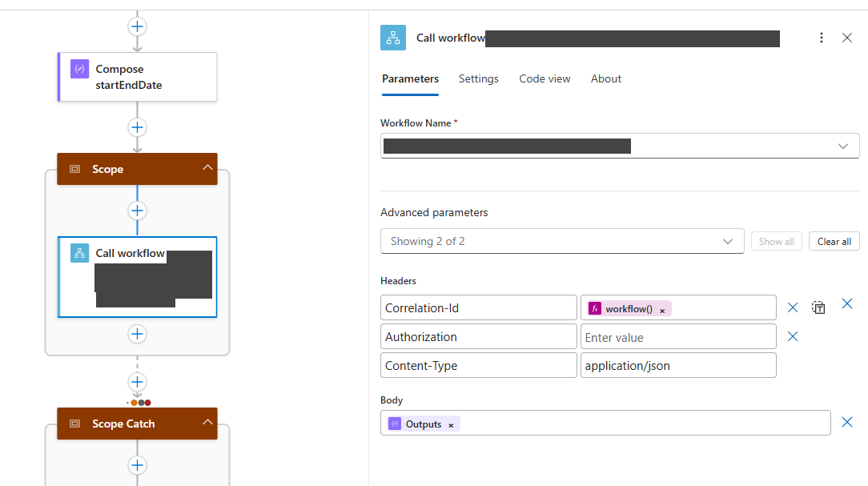This screenshot has height=486, width=868.
Task: Add action below Compose startEndDate step
Action: [x=138, y=127]
